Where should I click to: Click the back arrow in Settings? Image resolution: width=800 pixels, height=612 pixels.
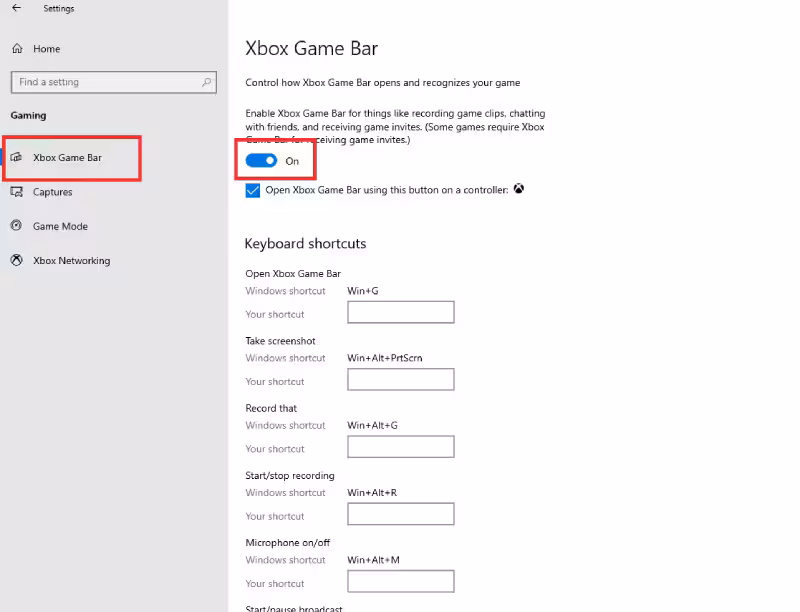[16, 8]
